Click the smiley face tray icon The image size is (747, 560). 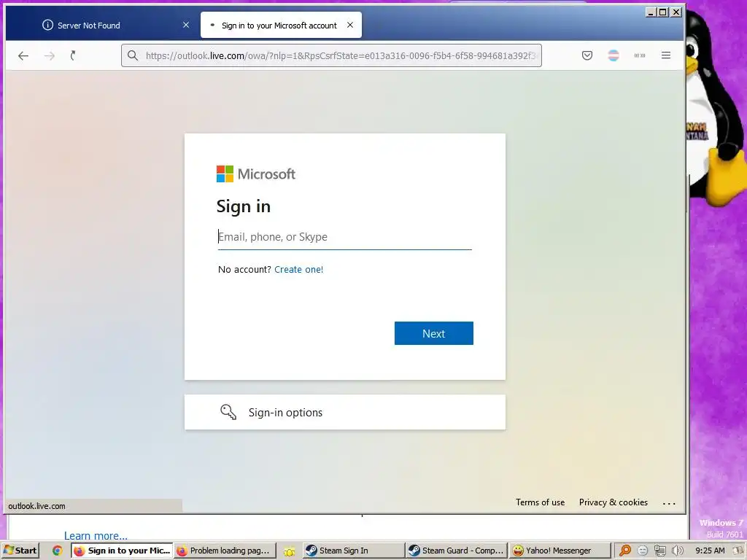pos(643,551)
